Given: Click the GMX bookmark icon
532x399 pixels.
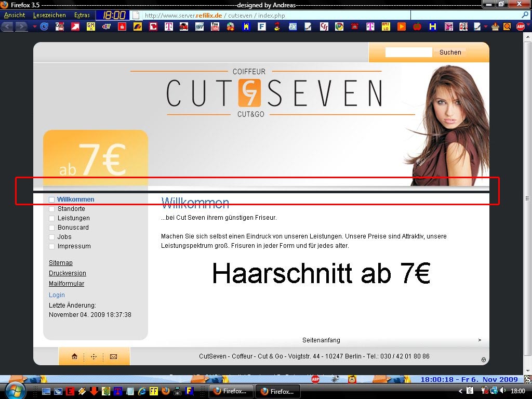Looking at the screenshot, I should pyautogui.click(x=91, y=26).
